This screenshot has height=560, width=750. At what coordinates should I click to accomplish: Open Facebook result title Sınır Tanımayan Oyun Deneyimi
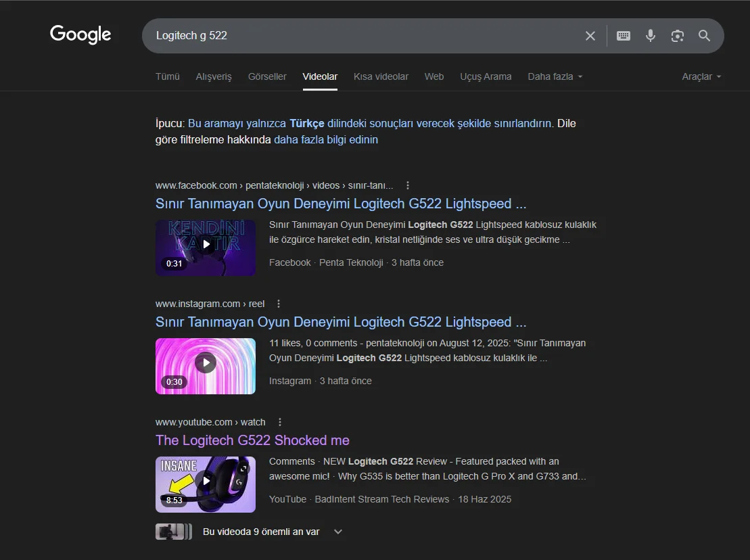341,204
